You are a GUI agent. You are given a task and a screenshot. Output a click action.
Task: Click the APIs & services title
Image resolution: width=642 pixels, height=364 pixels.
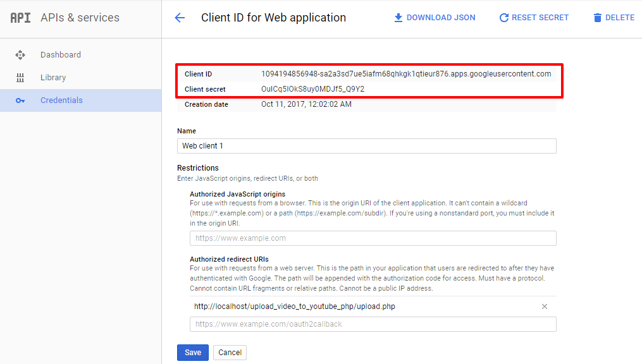[80, 18]
